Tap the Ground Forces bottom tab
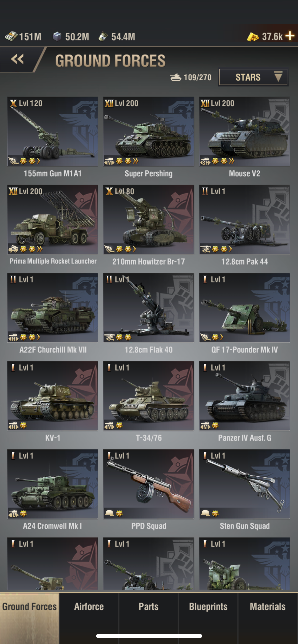The height and width of the screenshot is (644, 298). (x=29, y=607)
